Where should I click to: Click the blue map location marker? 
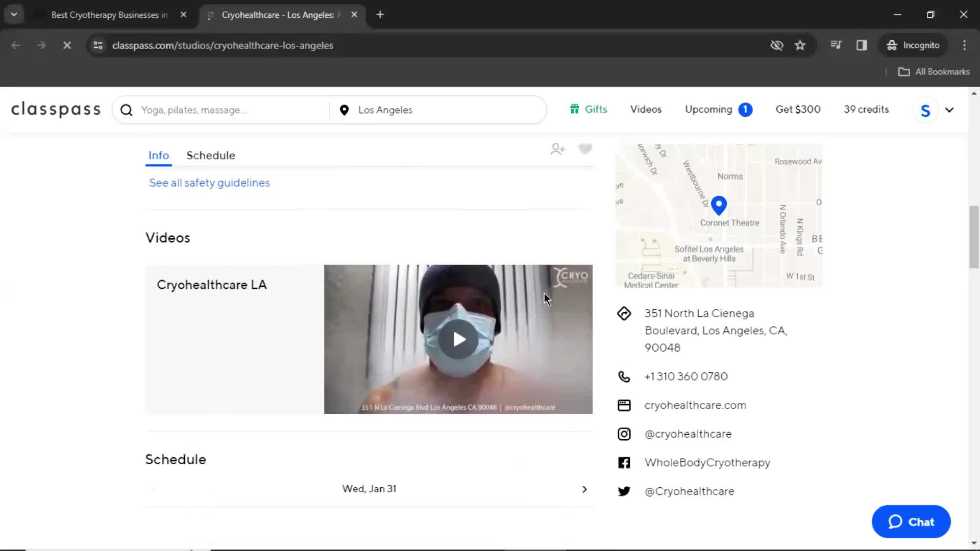tap(719, 205)
